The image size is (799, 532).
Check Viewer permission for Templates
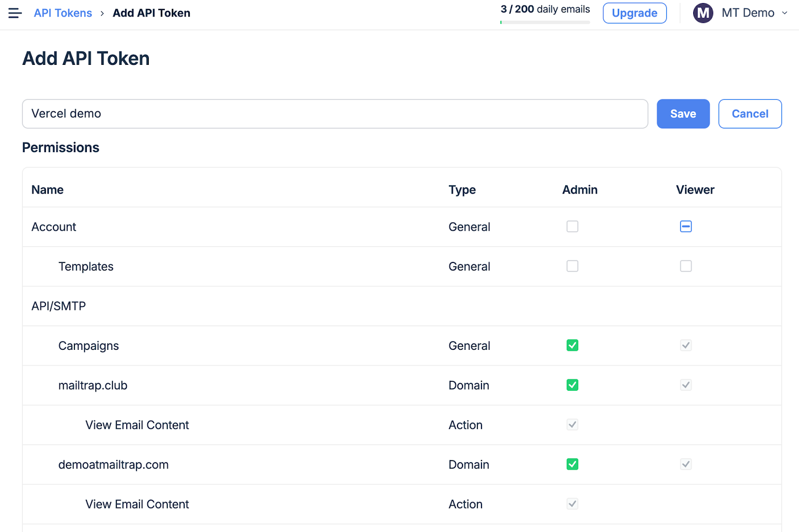[686, 266]
